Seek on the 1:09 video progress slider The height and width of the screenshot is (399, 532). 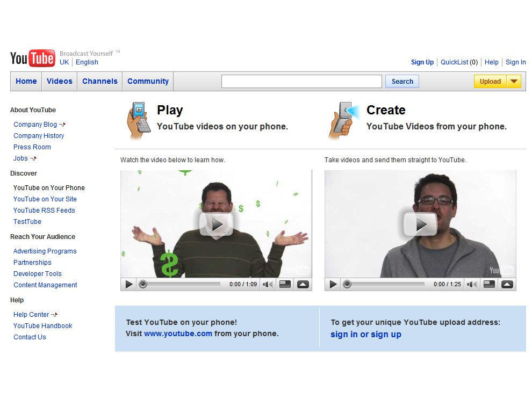point(180,284)
